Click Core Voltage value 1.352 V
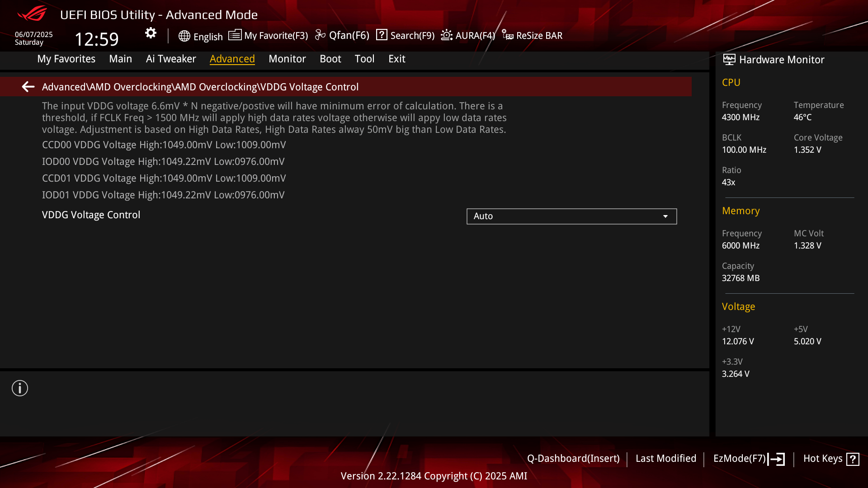This screenshot has width=868, height=488. click(807, 150)
